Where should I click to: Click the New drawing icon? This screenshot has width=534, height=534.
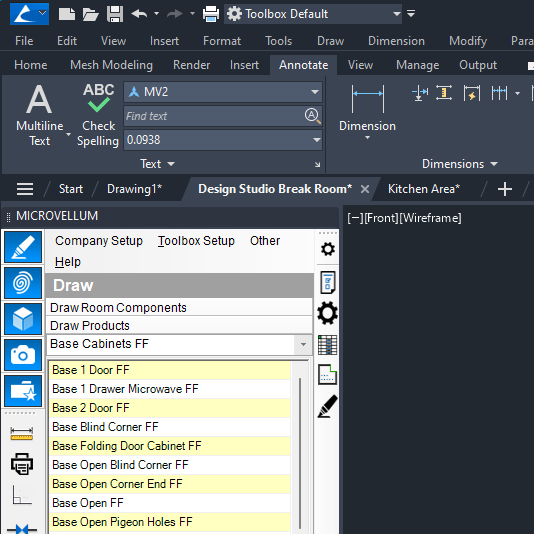[67, 14]
